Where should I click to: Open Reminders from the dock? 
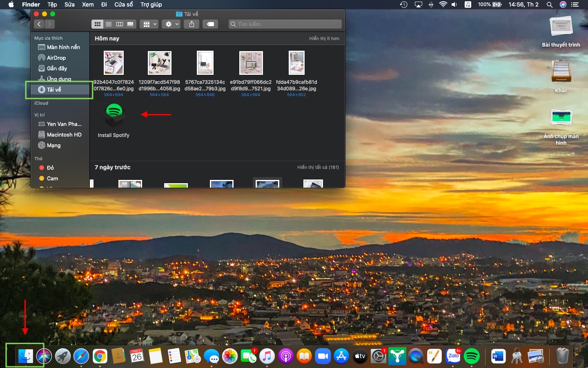174,356
